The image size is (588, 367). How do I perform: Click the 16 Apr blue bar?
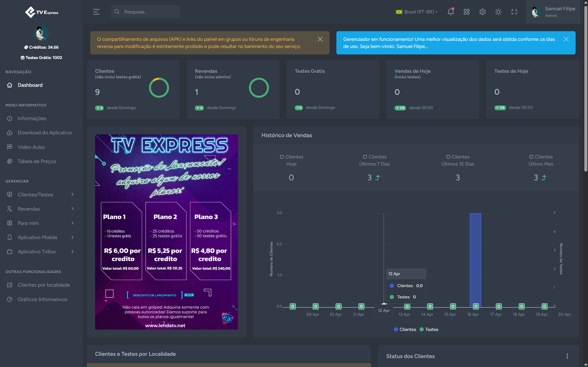(476, 260)
